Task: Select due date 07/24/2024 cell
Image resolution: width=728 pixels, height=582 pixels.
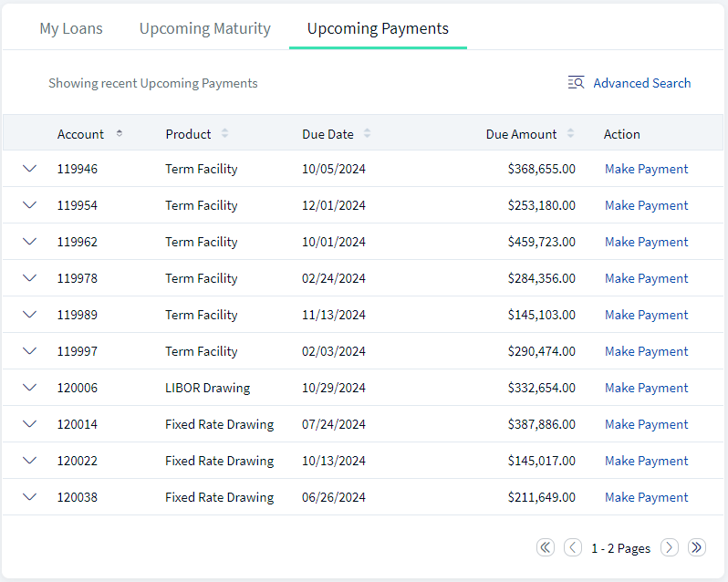Action: [333, 424]
